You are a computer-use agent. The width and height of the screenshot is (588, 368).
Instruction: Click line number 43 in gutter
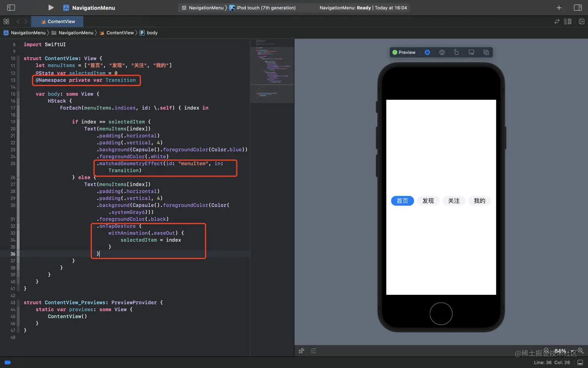13,303
